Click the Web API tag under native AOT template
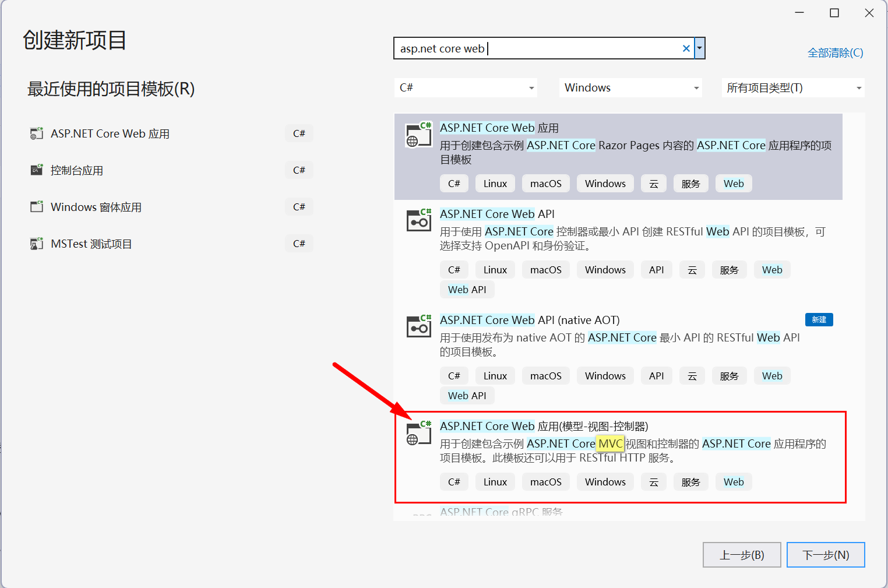Viewport: 888px width, 588px height. [467, 396]
